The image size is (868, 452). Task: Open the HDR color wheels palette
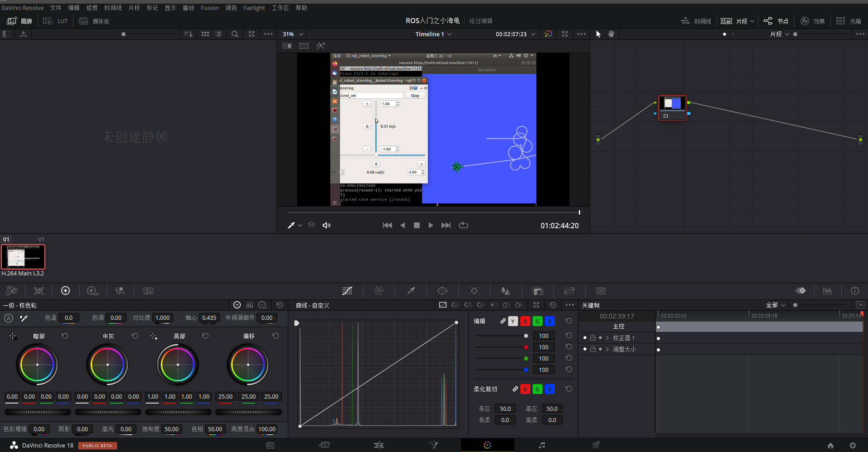click(x=92, y=291)
